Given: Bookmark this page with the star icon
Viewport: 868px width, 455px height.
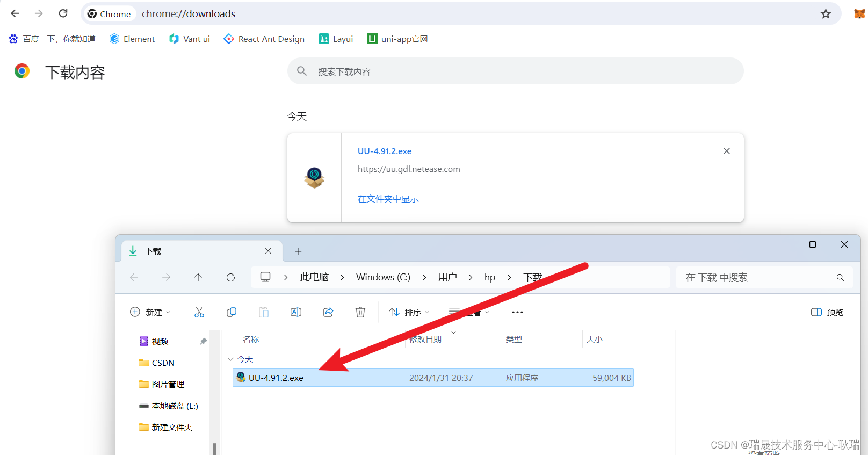Looking at the screenshot, I should (826, 14).
